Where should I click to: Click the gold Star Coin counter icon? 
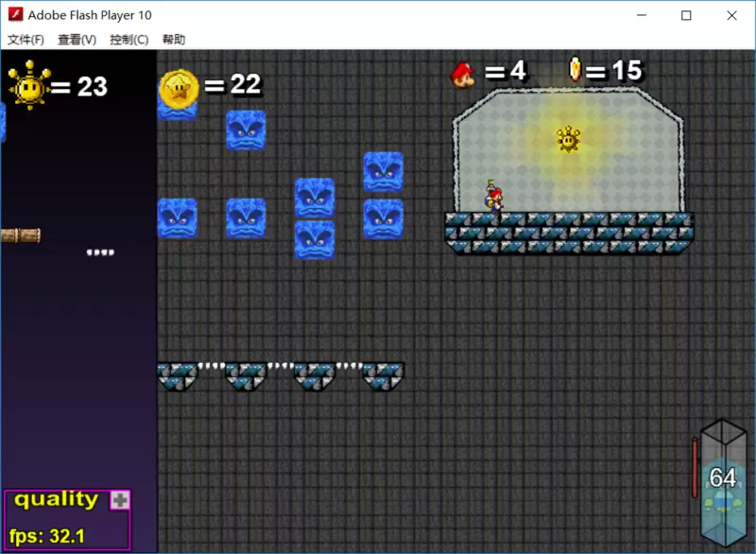coord(179,89)
